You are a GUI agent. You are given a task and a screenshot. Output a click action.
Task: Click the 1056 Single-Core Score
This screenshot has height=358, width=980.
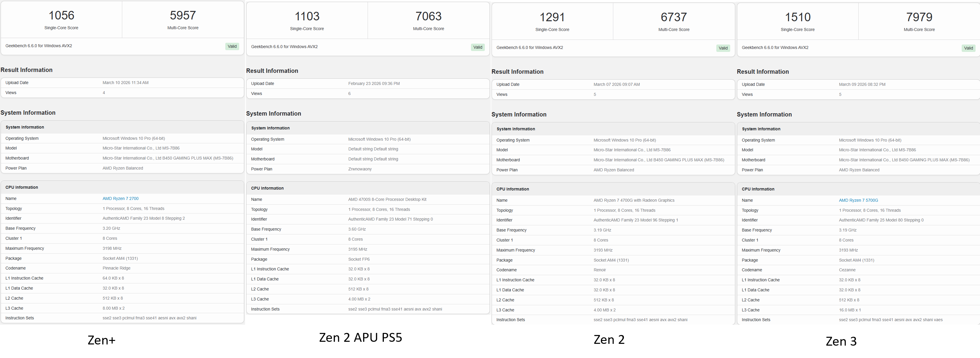[61, 16]
